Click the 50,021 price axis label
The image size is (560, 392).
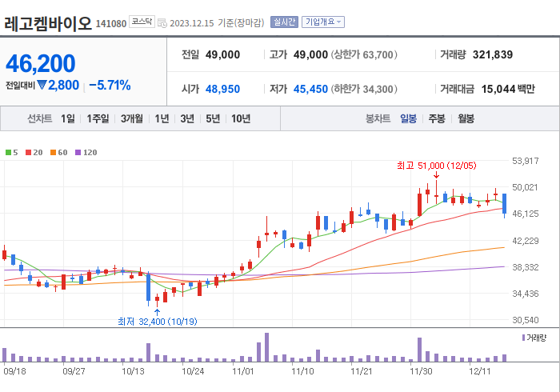(x=525, y=187)
